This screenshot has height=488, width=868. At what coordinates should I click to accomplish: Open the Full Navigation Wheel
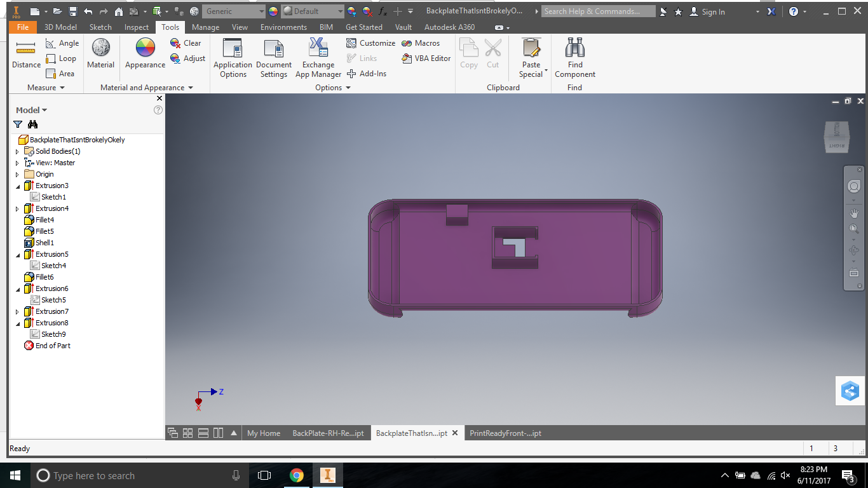pos(854,186)
